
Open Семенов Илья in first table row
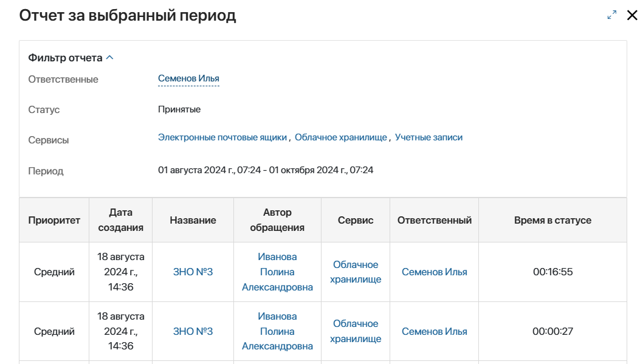[434, 272]
